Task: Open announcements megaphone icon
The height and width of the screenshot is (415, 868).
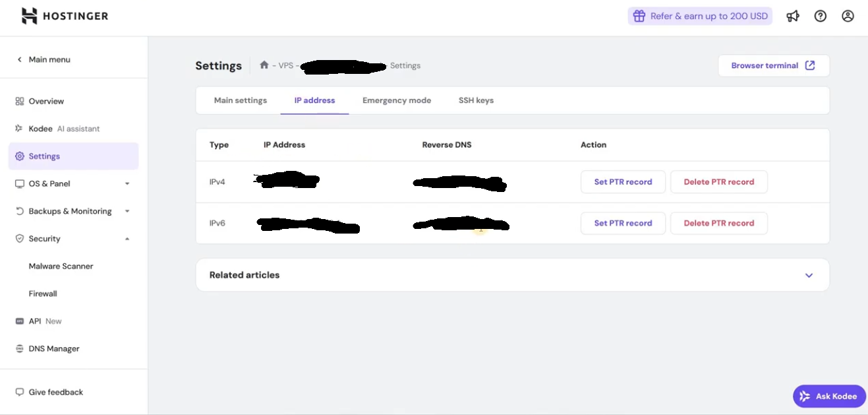Action: click(793, 16)
